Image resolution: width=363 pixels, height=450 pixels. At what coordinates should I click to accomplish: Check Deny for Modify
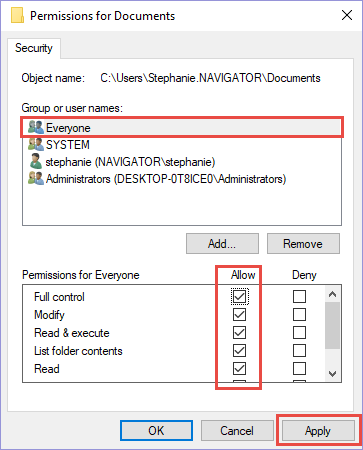(299, 314)
